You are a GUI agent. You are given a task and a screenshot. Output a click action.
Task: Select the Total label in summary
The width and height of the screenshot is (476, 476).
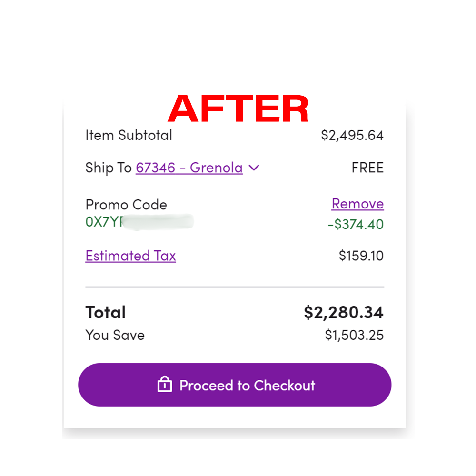[x=105, y=313]
